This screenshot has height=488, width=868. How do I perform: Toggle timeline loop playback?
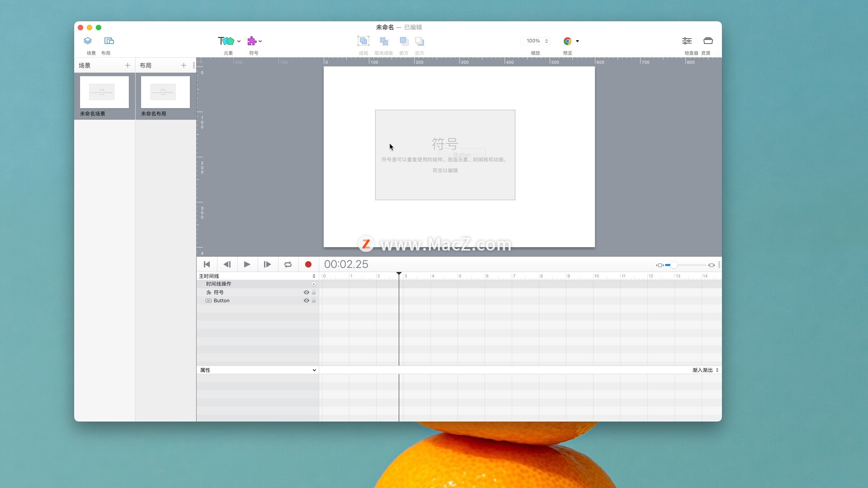[288, 264]
